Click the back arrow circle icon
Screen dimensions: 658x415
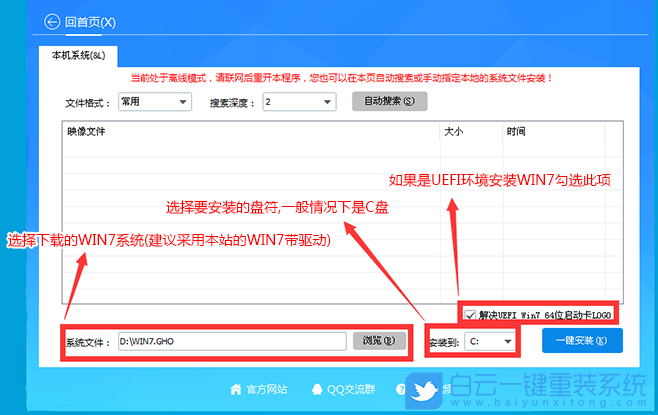coord(52,22)
